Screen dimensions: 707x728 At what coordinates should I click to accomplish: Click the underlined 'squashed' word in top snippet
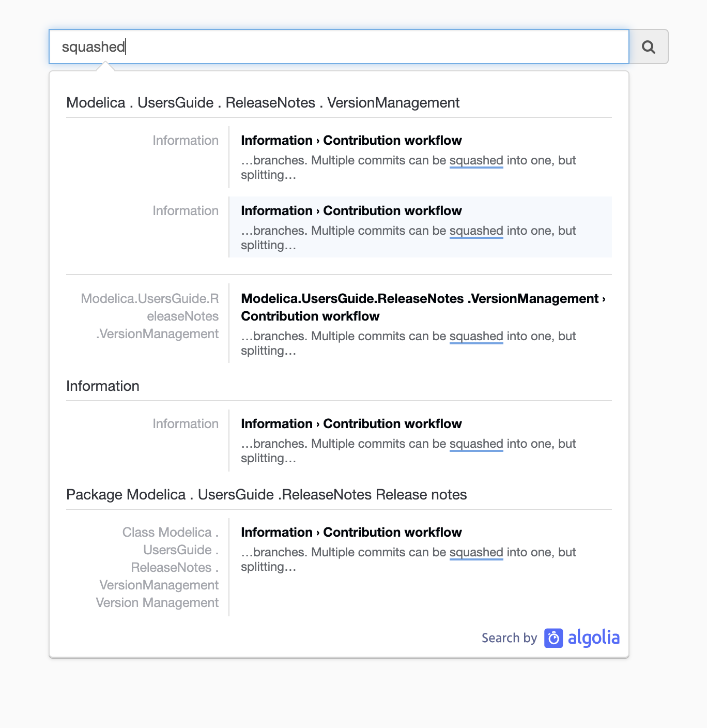click(x=476, y=160)
